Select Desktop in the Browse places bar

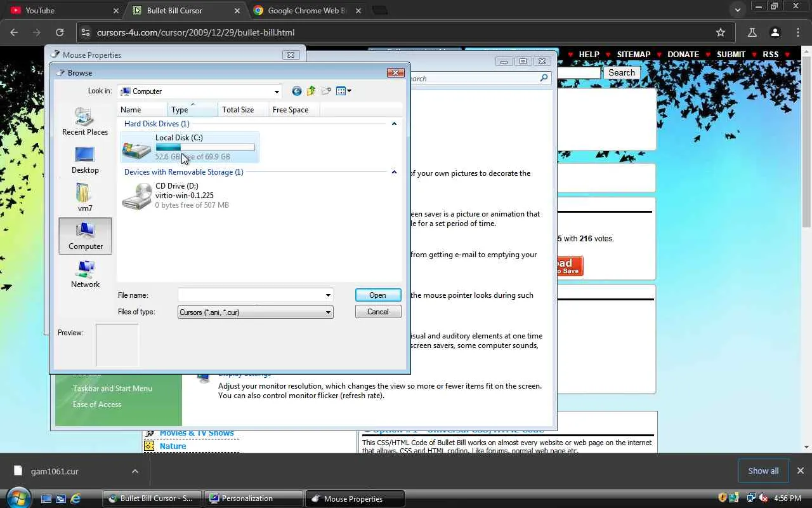[85, 160]
